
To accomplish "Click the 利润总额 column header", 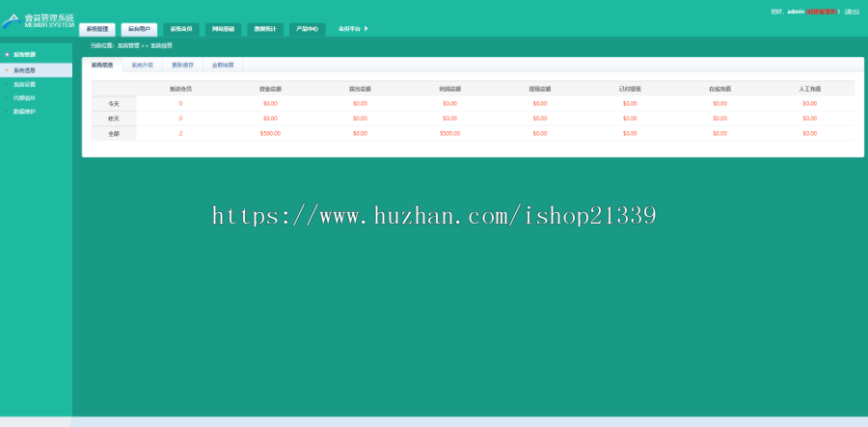I will (450, 89).
